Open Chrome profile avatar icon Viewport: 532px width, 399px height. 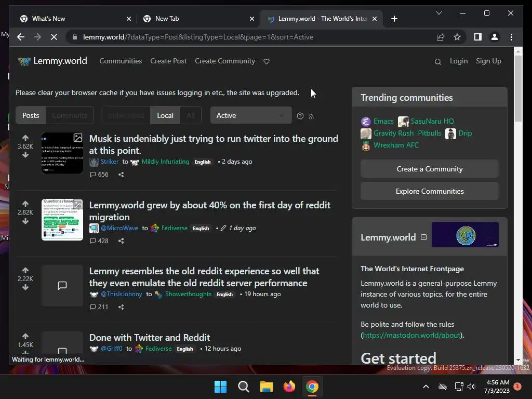[495, 37]
